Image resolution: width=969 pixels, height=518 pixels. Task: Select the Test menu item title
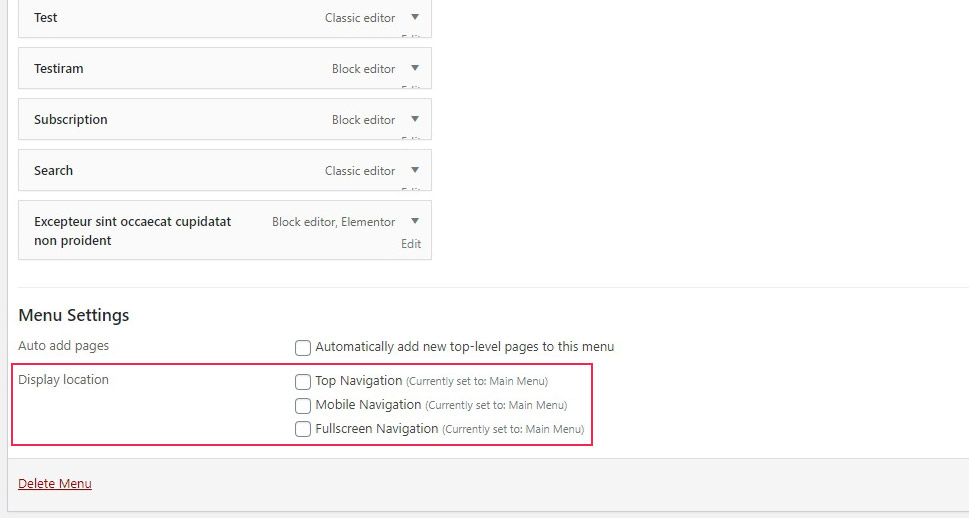46,17
